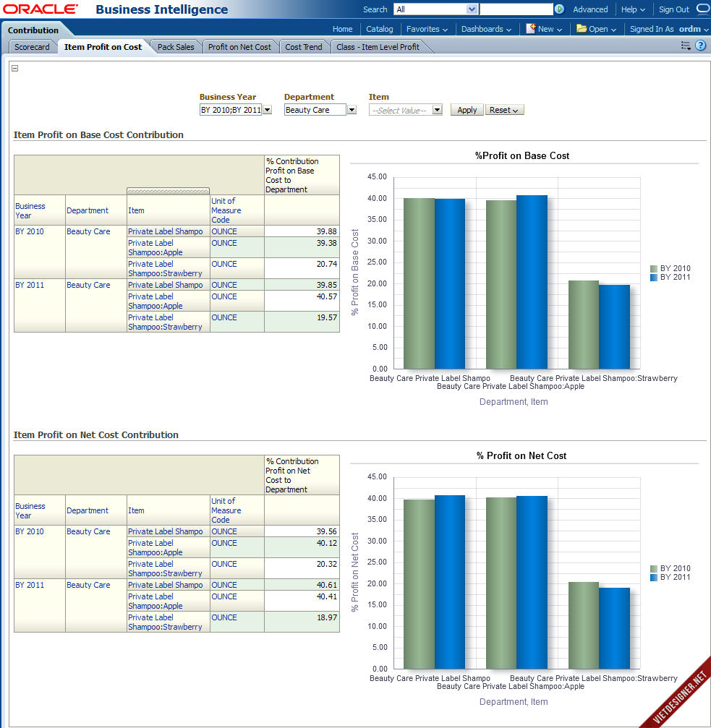Open the Dashboards menu
This screenshot has height=728, width=711.
tap(486, 29)
